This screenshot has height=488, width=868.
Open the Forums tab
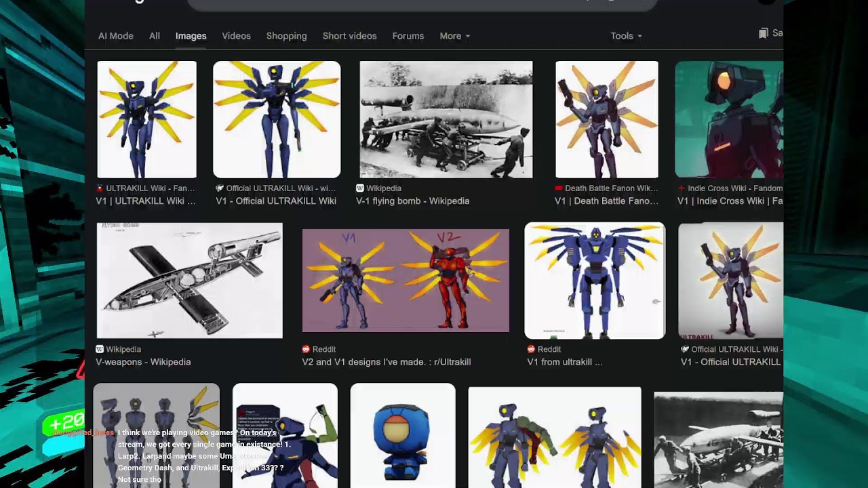408,36
